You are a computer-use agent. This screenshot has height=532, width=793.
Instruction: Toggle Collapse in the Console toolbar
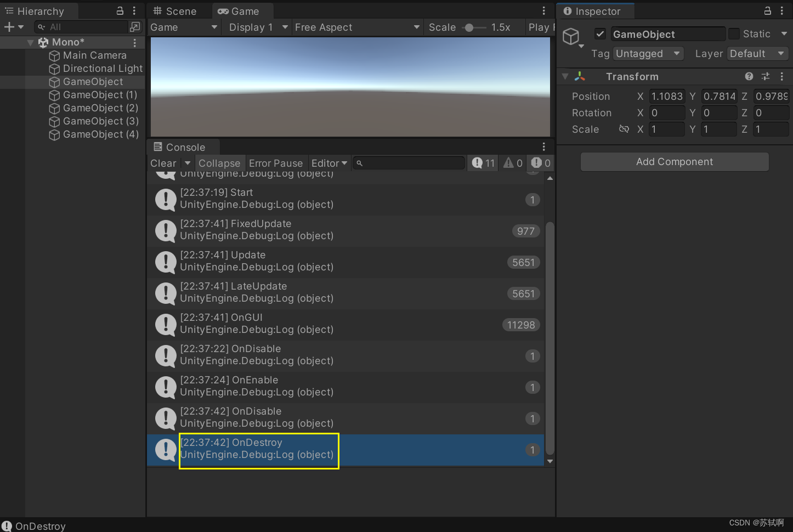tap(219, 163)
